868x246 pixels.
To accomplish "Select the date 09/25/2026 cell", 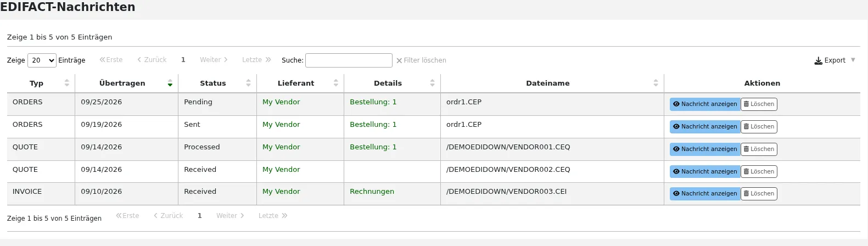I will (126, 104).
